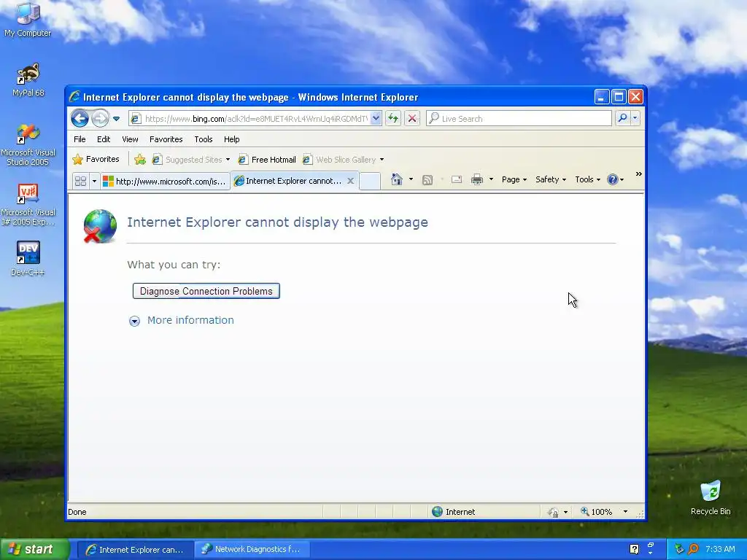This screenshot has width=747, height=560.
Task: Open the Favorites center star button
Action: click(x=96, y=159)
